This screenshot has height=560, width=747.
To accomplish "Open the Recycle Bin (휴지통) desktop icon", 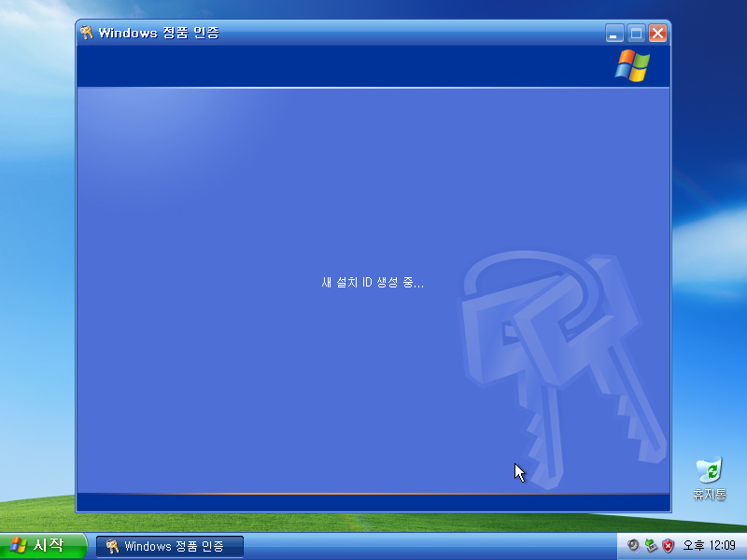I will [710, 478].
